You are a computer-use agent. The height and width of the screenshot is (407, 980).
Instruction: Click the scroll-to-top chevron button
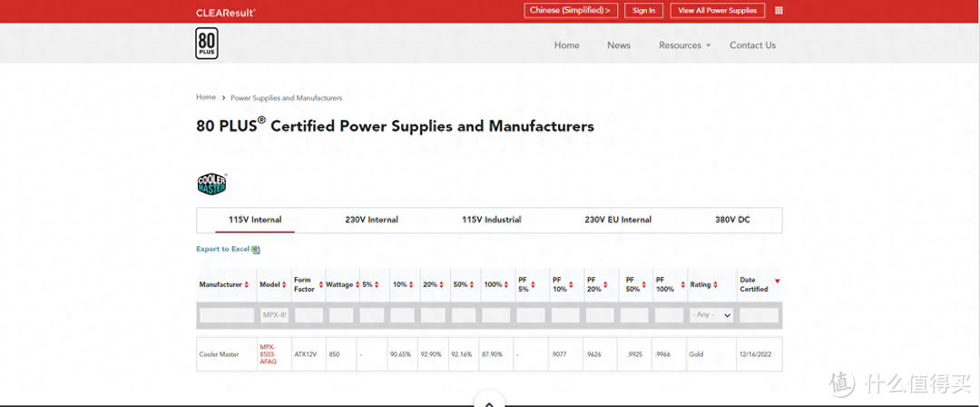click(x=489, y=401)
